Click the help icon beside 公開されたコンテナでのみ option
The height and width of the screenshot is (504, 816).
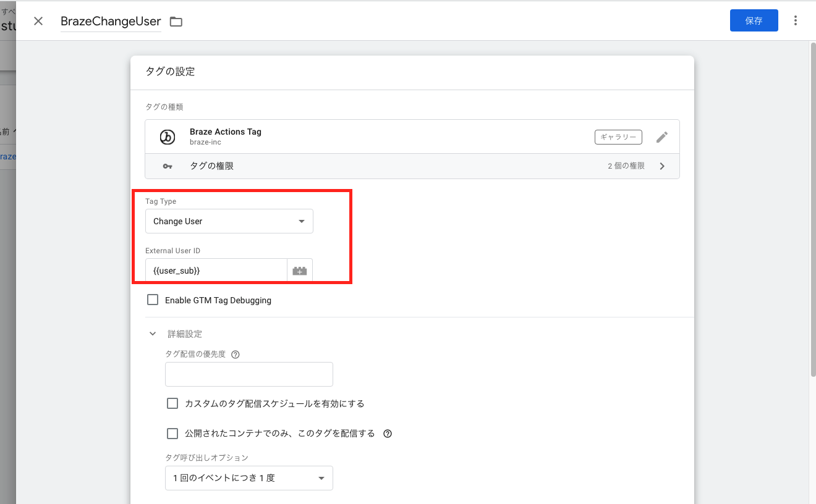pos(388,433)
